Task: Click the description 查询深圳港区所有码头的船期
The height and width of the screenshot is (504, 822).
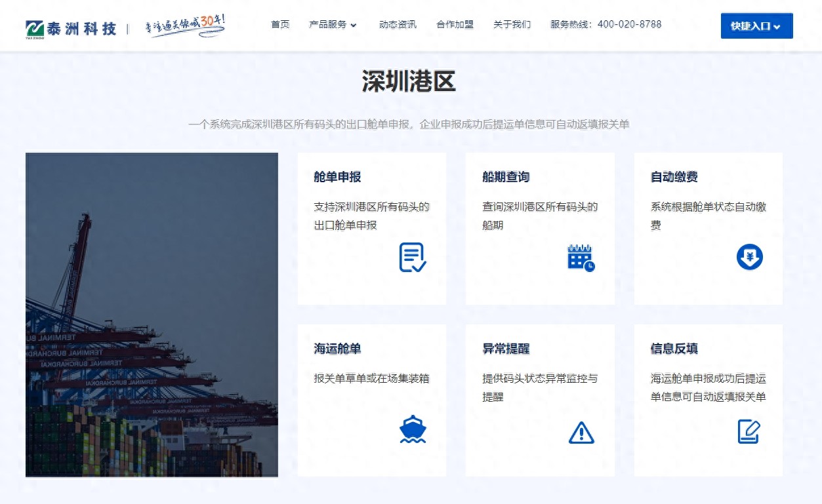Action: pos(540,216)
